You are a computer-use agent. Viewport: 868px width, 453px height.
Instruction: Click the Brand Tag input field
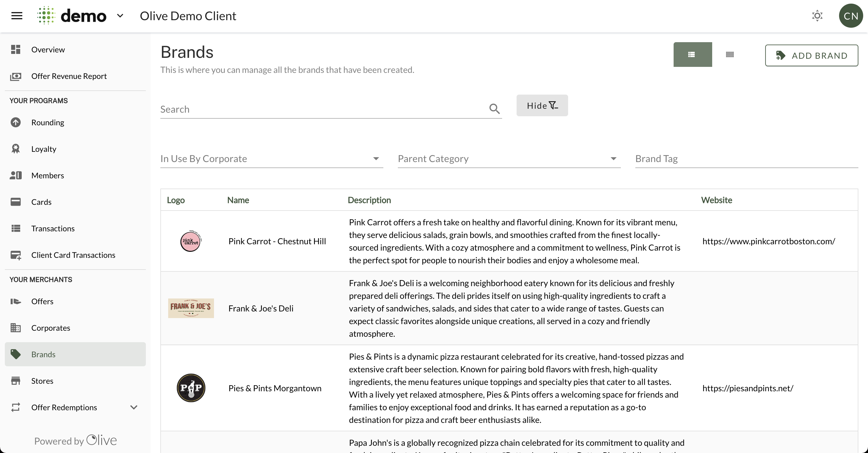[746, 159]
